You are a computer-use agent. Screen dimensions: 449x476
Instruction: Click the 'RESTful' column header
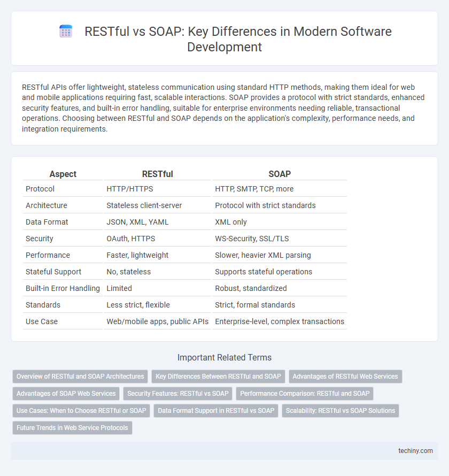tap(158, 174)
